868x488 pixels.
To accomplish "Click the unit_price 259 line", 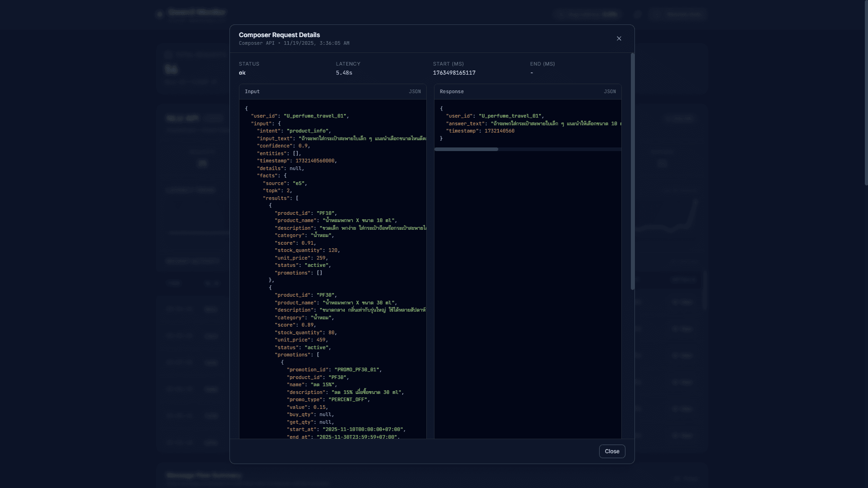I will pos(301,258).
